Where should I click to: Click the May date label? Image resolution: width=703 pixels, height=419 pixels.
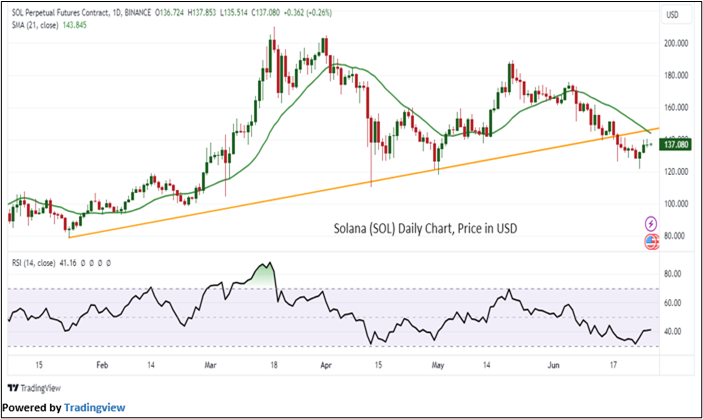pyautogui.click(x=438, y=365)
